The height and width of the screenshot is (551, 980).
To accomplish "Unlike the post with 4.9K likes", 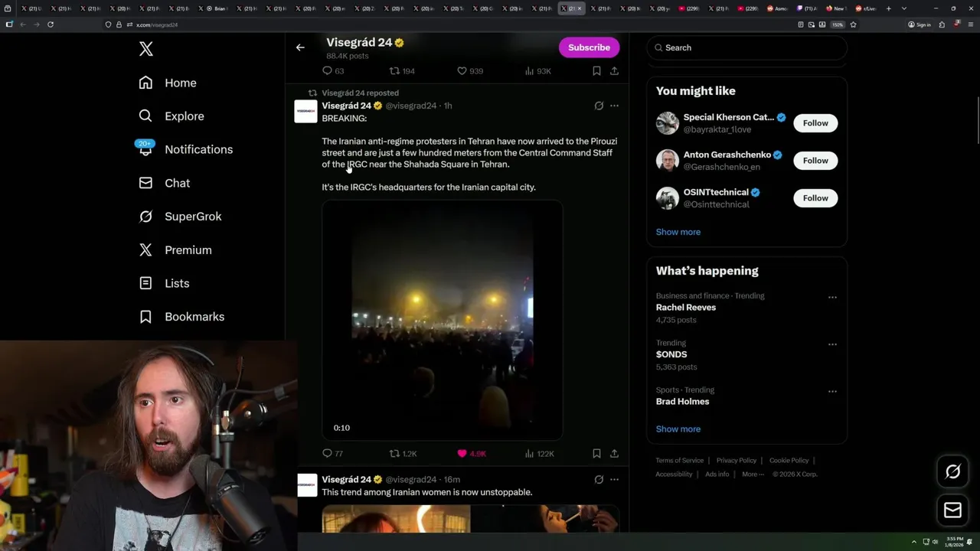I will tap(471, 454).
